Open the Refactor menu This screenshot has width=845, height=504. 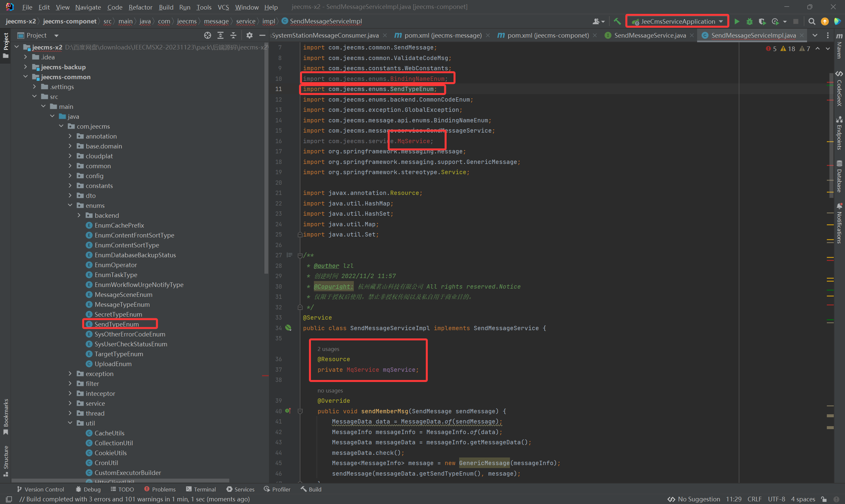pos(140,7)
